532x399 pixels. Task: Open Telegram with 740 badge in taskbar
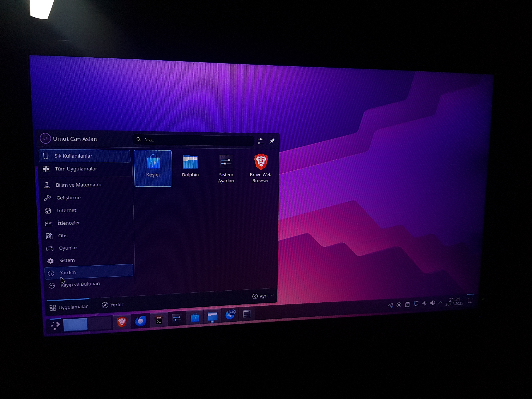230,315
